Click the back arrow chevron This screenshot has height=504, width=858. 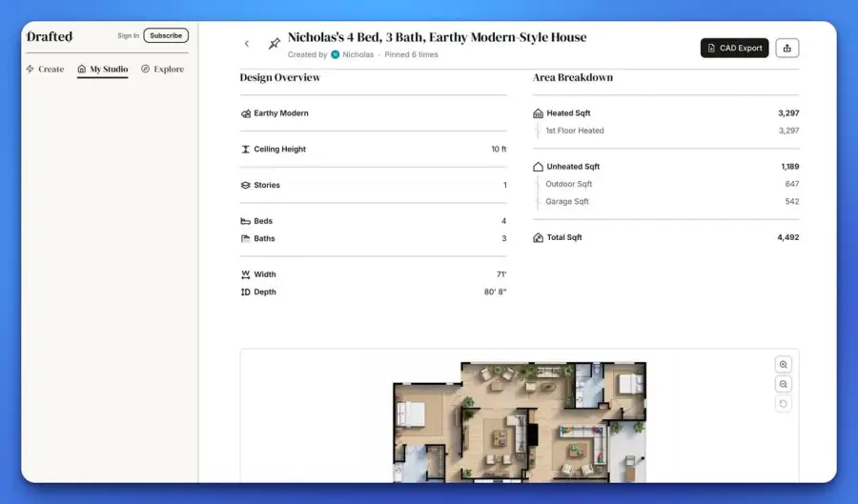click(x=247, y=44)
